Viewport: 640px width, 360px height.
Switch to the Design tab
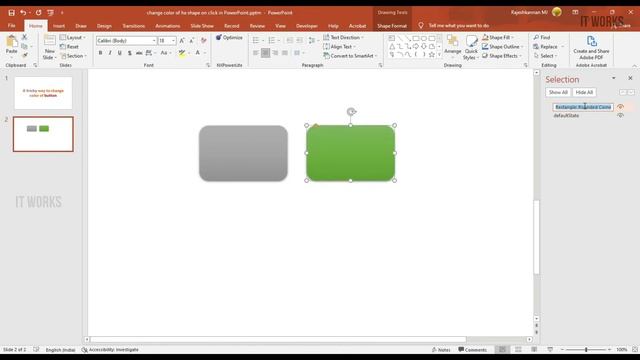click(104, 26)
